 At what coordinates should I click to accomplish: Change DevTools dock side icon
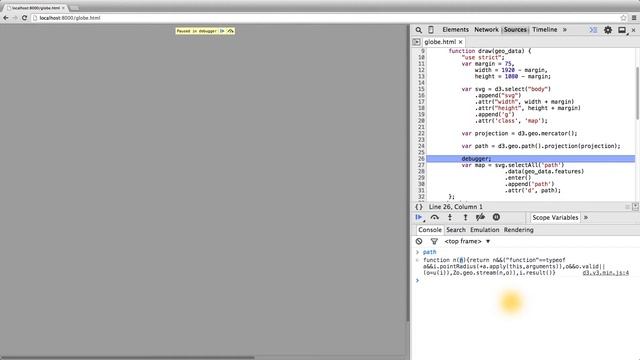point(622,30)
